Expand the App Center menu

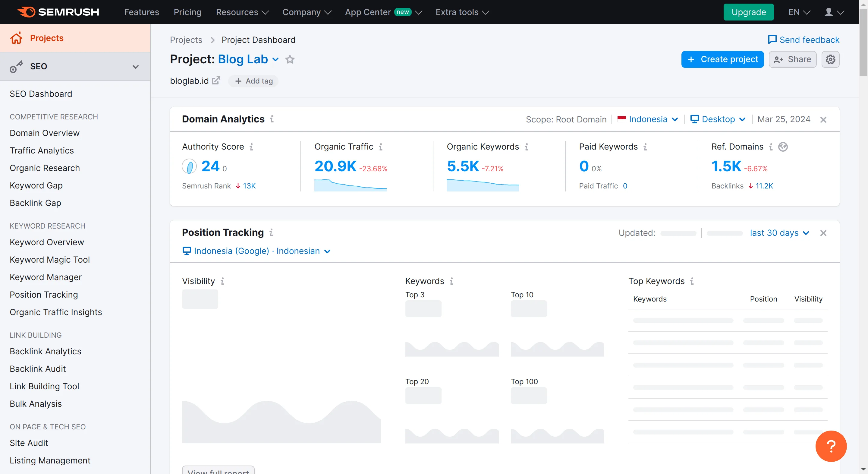tap(383, 12)
